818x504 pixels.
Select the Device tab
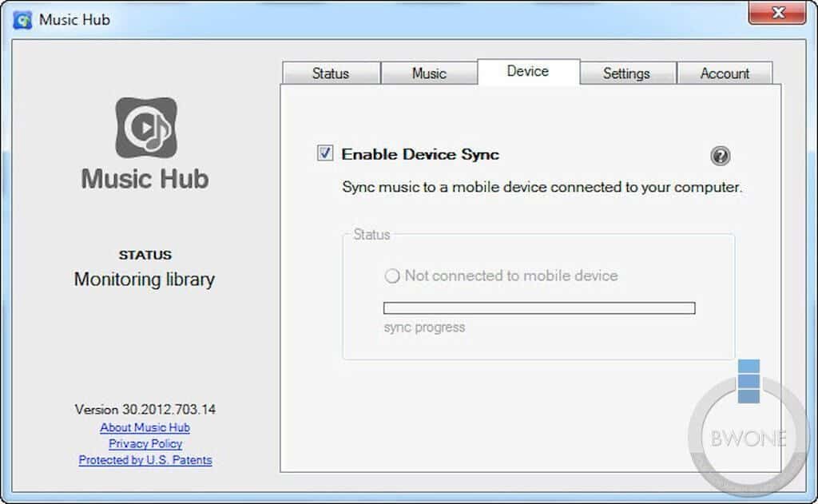[528, 71]
